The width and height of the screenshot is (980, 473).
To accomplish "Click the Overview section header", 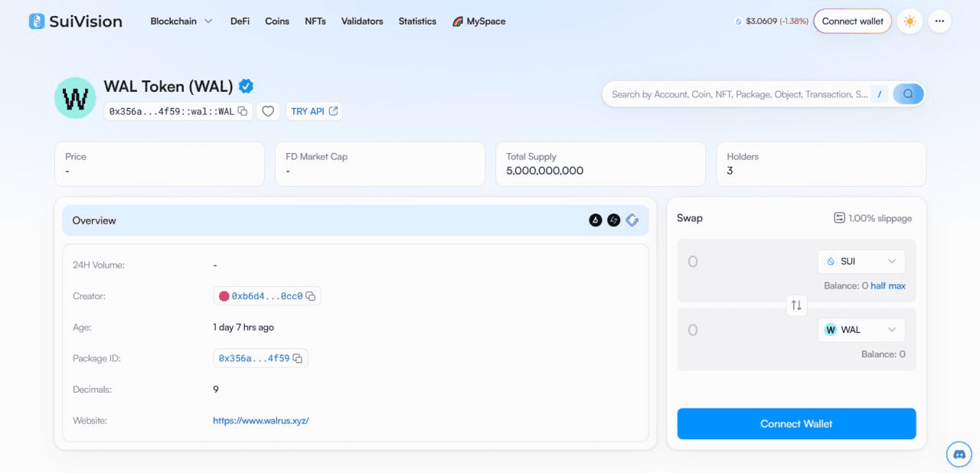I will (x=355, y=220).
